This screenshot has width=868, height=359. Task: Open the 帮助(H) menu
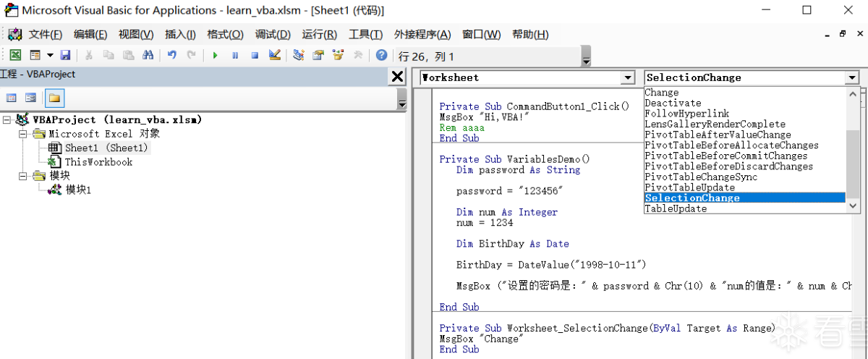click(529, 35)
